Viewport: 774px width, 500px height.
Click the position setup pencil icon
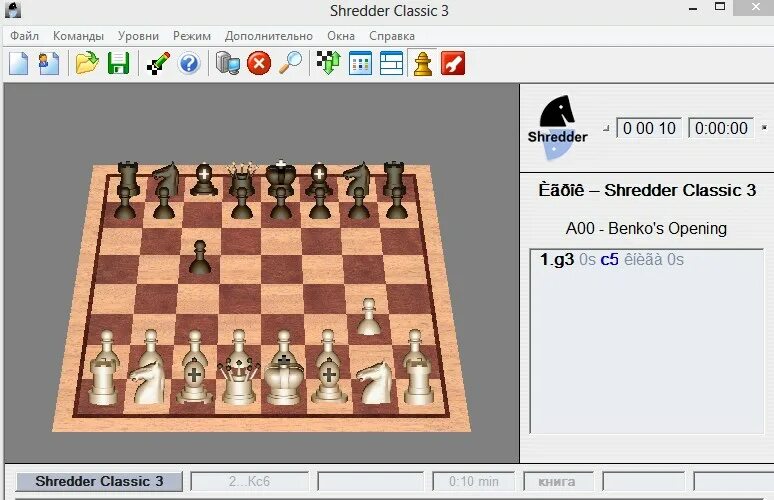pyautogui.click(x=158, y=63)
